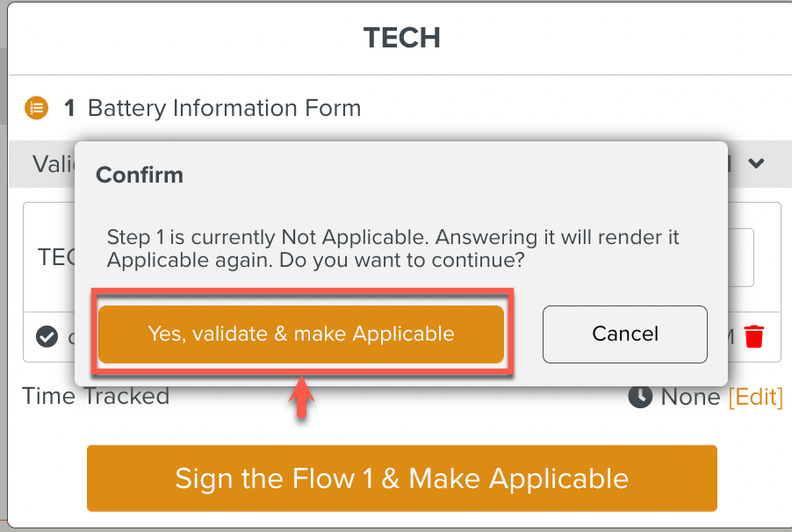The width and height of the screenshot is (792, 532).
Task: Click the Time Tracked label
Action: coord(96,397)
